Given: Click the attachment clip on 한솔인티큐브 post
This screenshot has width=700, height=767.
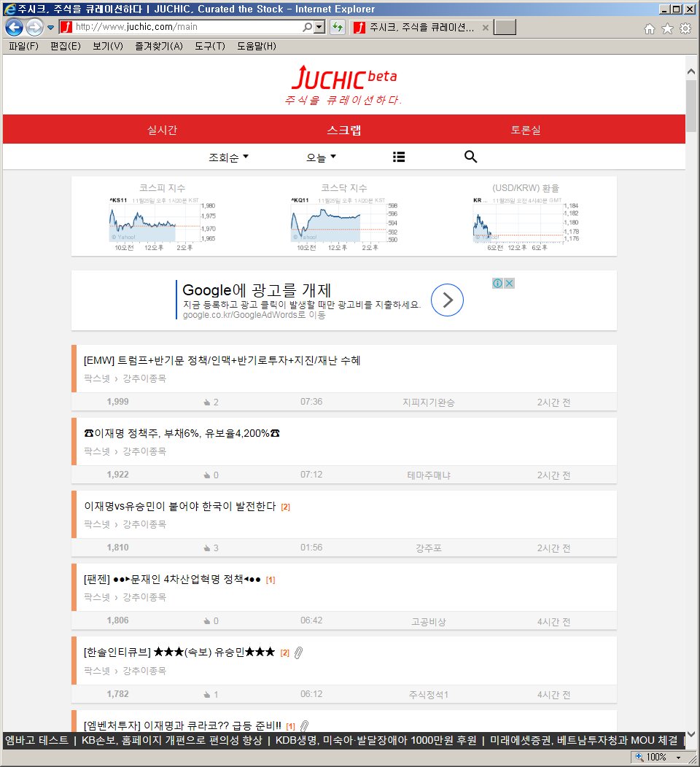Looking at the screenshot, I should tap(298, 653).
